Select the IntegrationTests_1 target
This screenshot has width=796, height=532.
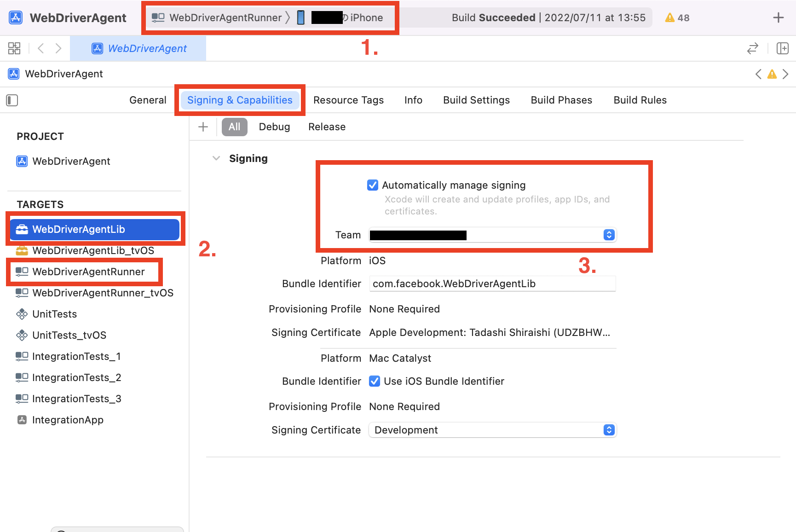[68, 356]
